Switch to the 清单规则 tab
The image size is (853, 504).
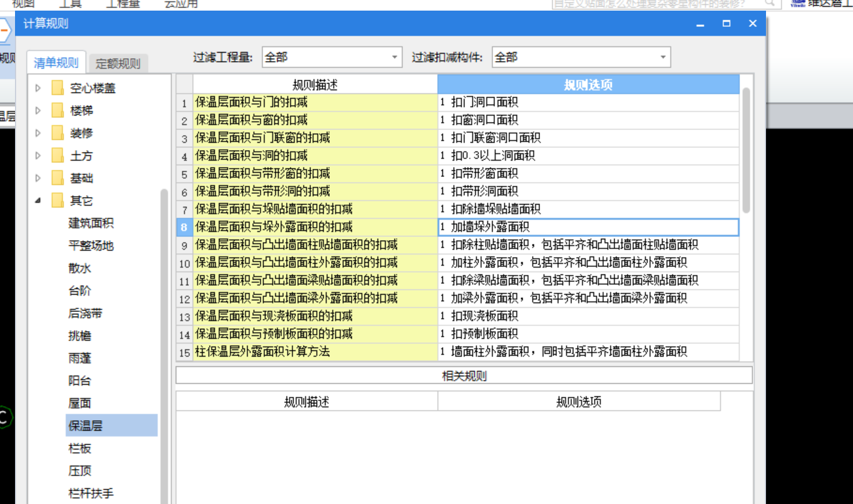coord(56,63)
